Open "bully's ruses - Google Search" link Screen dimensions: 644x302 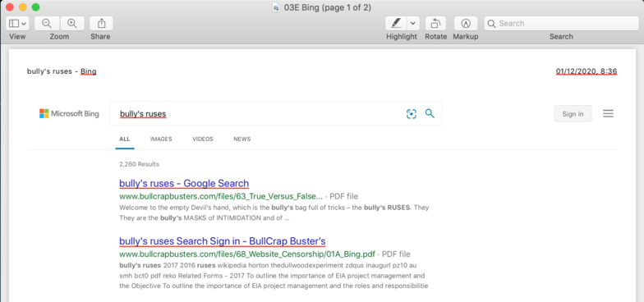(184, 183)
